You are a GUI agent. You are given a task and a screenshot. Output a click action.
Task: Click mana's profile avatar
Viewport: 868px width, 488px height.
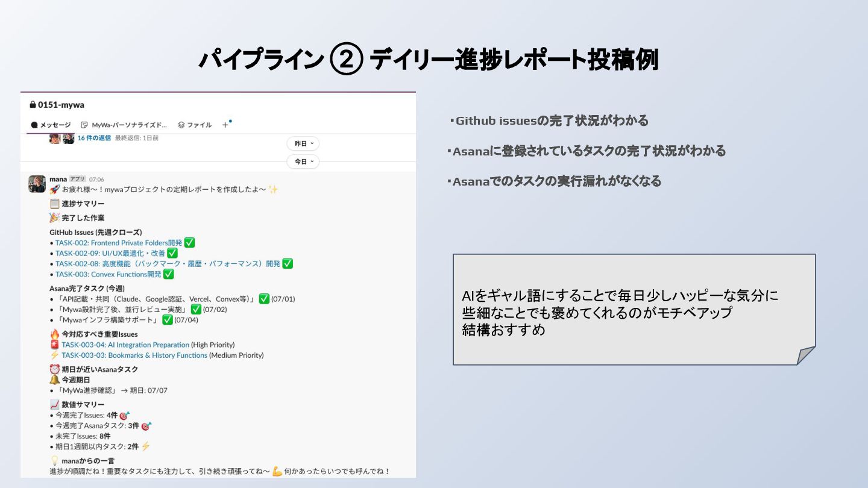[37, 184]
